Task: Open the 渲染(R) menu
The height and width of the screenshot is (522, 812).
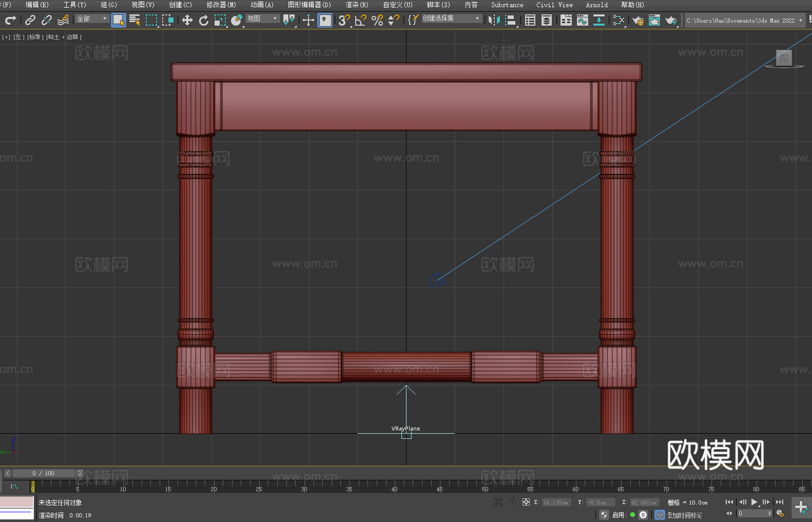Action: (x=357, y=5)
